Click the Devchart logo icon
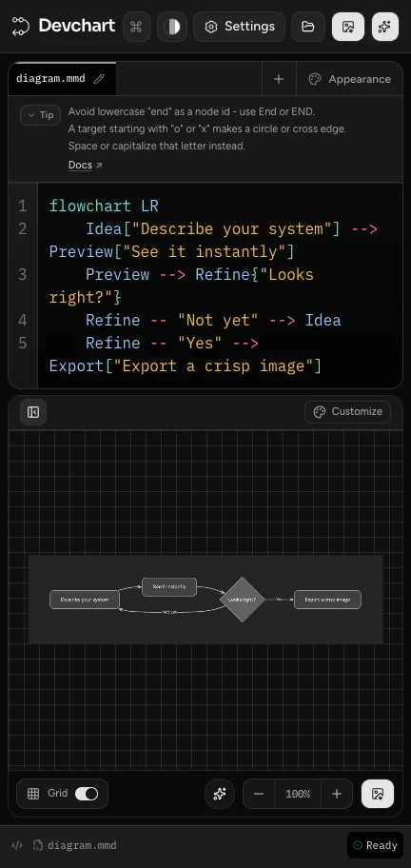 [x=21, y=26]
